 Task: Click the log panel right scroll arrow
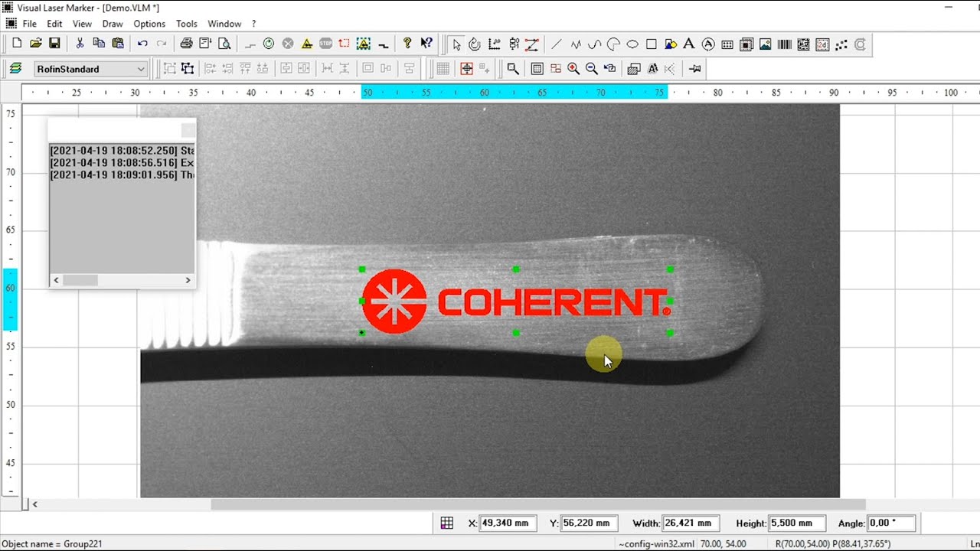pos(188,280)
